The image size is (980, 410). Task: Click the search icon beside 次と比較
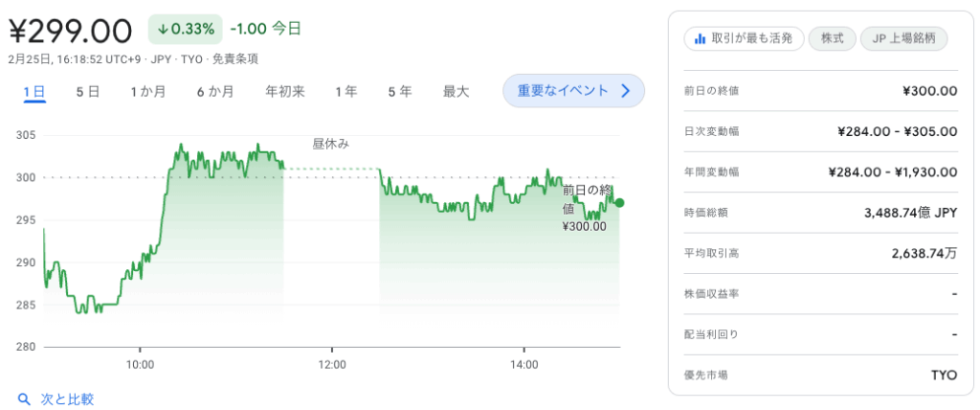click(24, 399)
